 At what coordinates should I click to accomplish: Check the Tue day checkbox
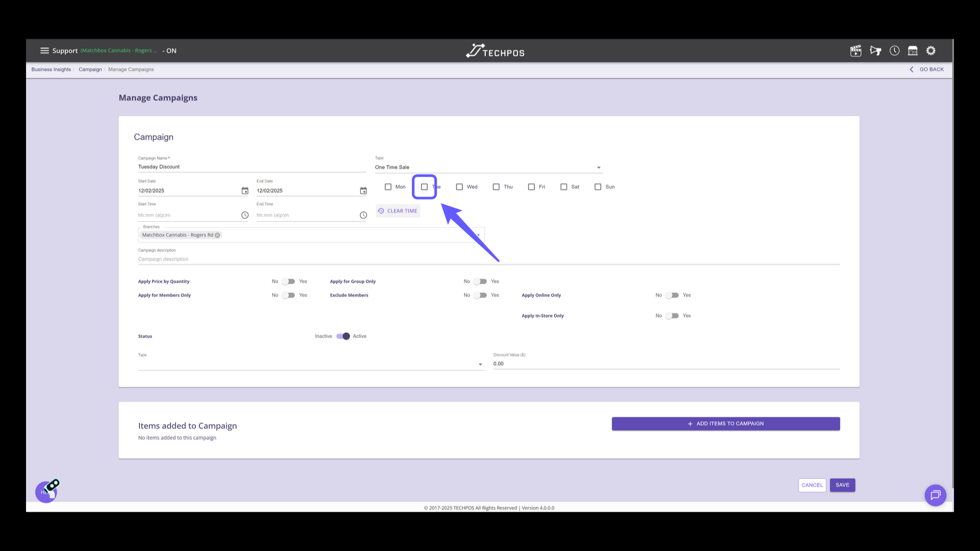[424, 187]
